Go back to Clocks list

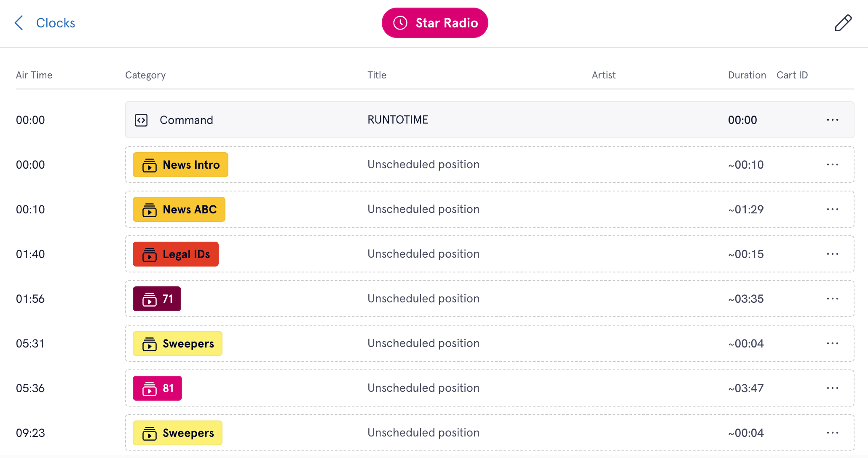point(56,23)
